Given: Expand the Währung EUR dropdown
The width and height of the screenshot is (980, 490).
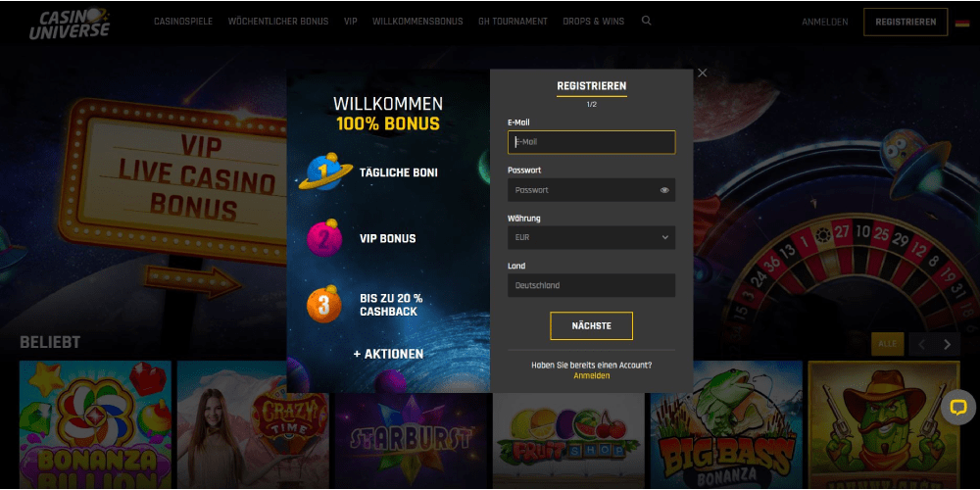Looking at the screenshot, I should pyautogui.click(x=591, y=237).
